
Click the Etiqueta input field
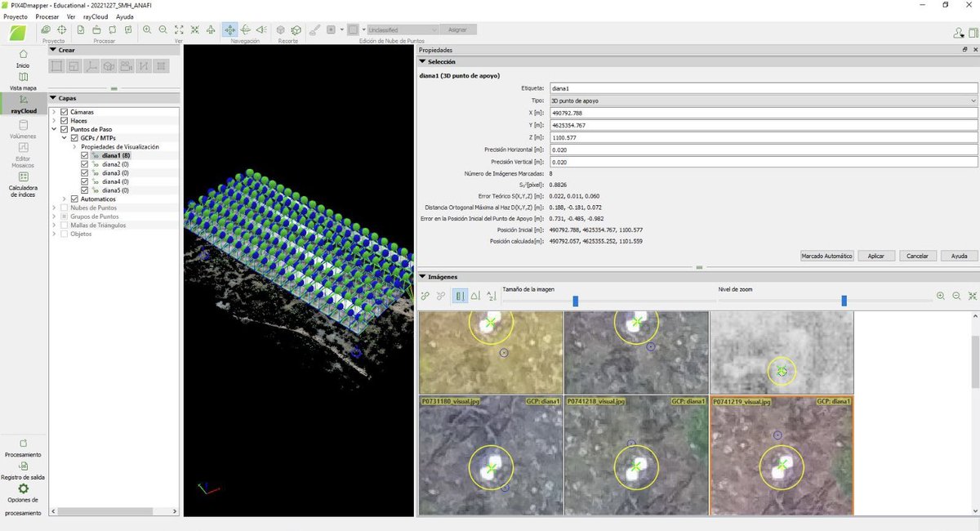click(x=764, y=88)
